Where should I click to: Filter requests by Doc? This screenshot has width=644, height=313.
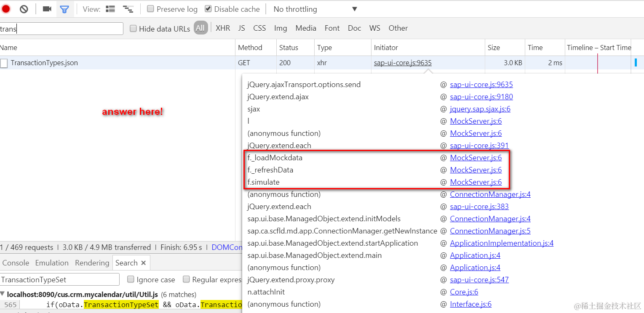354,28
